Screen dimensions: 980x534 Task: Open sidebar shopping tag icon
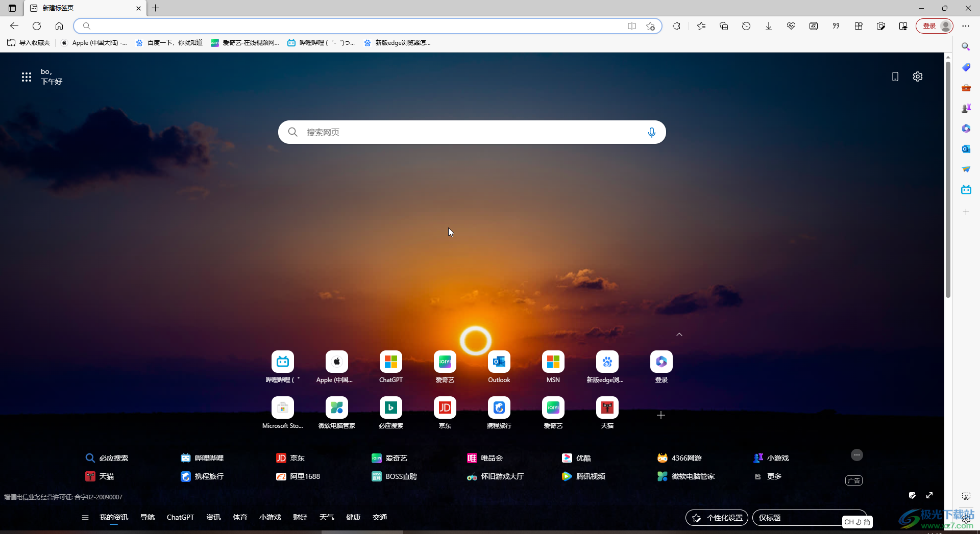coord(966,67)
